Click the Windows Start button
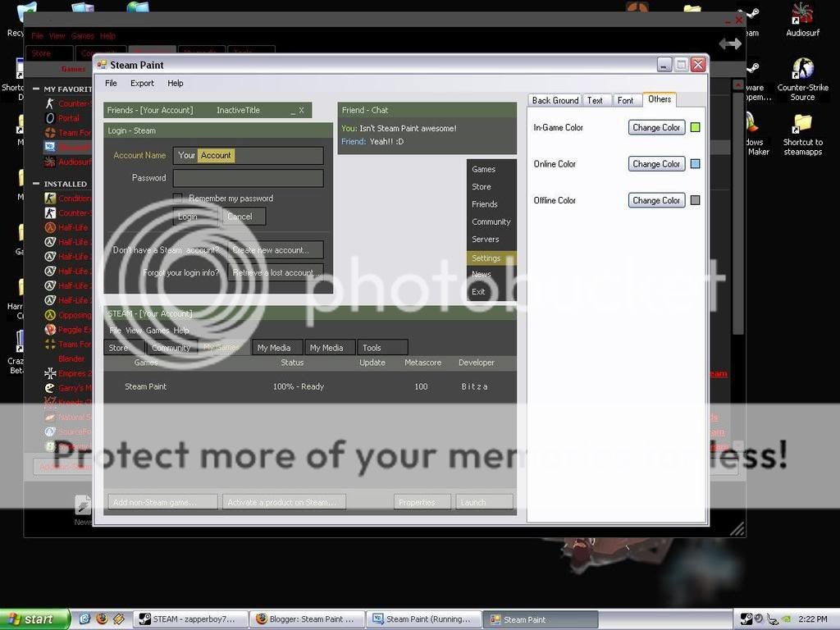840x630 pixels. [x=33, y=619]
